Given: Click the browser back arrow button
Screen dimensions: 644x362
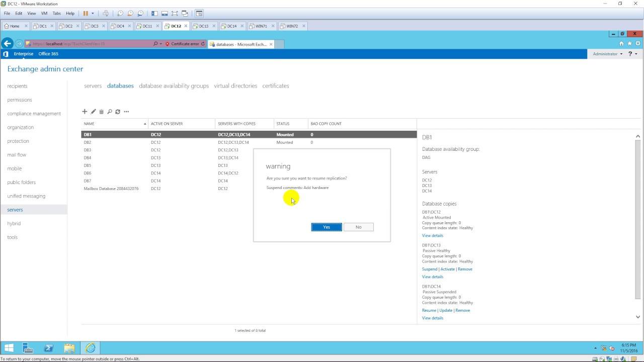Looking at the screenshot, I should (7, 44).
